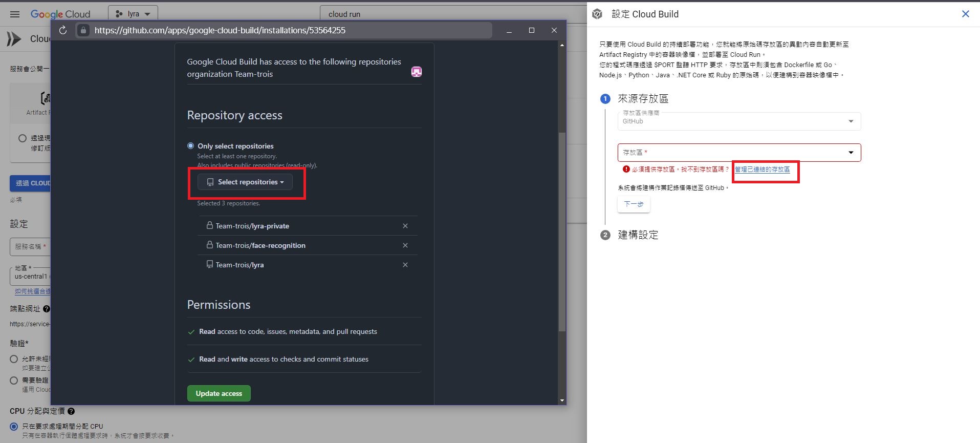980x443 pixels.
Task: Click the red error icon under 存放區 field
Action: pyautogui.click(x=626, y=169)
